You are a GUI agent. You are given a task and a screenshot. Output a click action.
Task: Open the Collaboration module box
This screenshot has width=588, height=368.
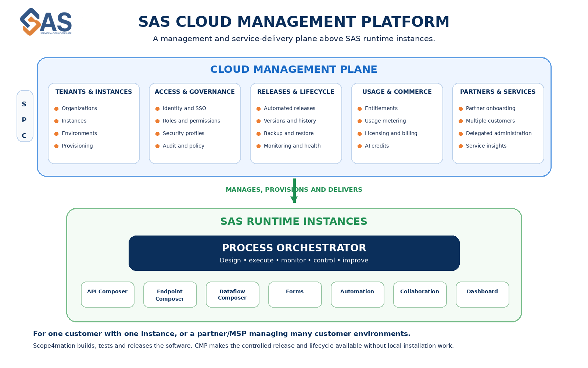pyautogui.click(x=420, y=294)
